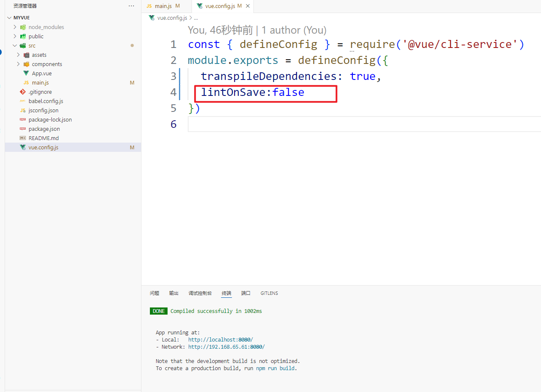Click on empty line 6 in the editor
The width and height of the screenshot is (541, 392).
tap(337, 124)
